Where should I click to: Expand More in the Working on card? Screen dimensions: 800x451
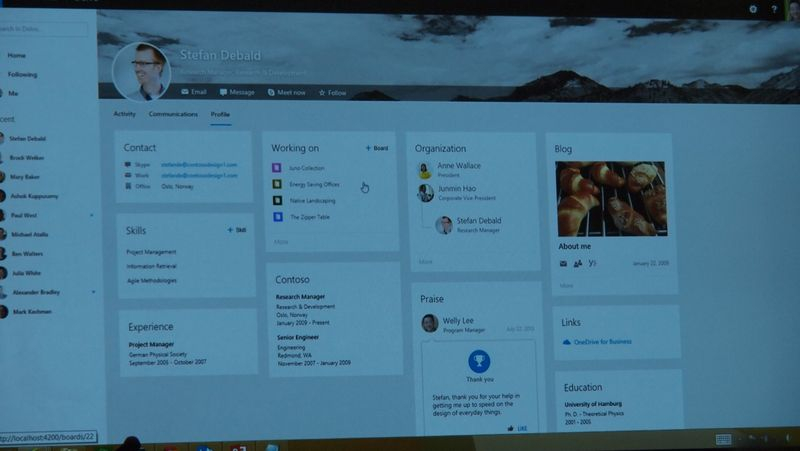coord(281,242)
